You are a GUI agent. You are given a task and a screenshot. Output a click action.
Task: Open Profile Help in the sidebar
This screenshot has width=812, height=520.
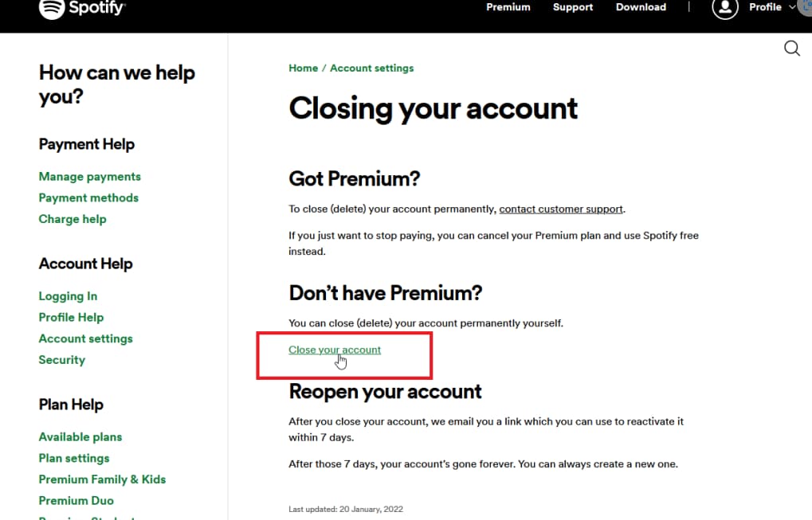[71, 317]
